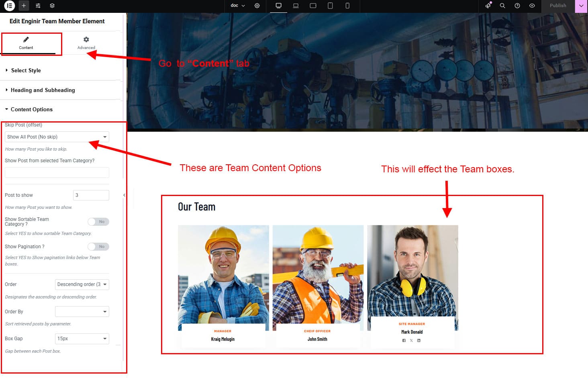Image resolution: width=588 pixels, height=378 pixels.
Task: Open the Finder search magnifier icon
Action: click(502, 6)
